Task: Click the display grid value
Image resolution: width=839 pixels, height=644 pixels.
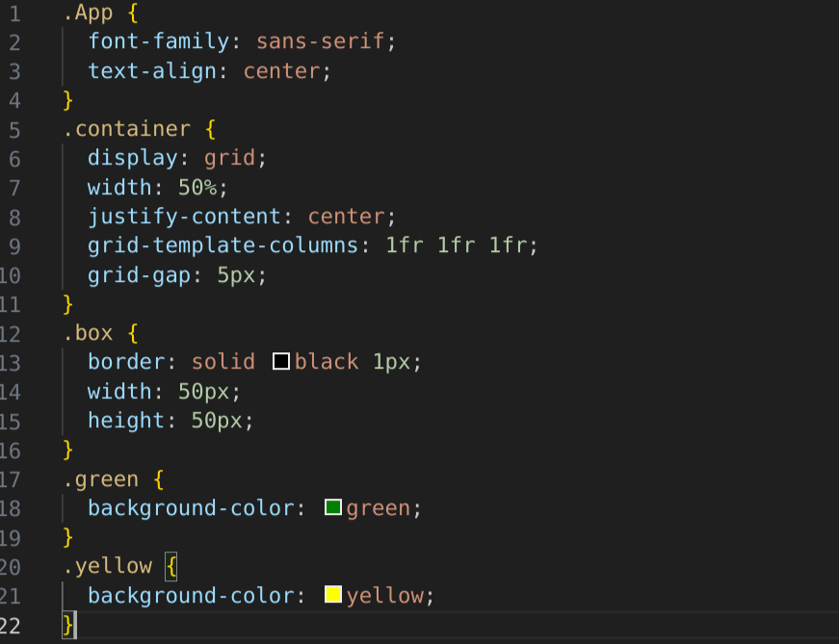Action: click(x=229, y=158)
